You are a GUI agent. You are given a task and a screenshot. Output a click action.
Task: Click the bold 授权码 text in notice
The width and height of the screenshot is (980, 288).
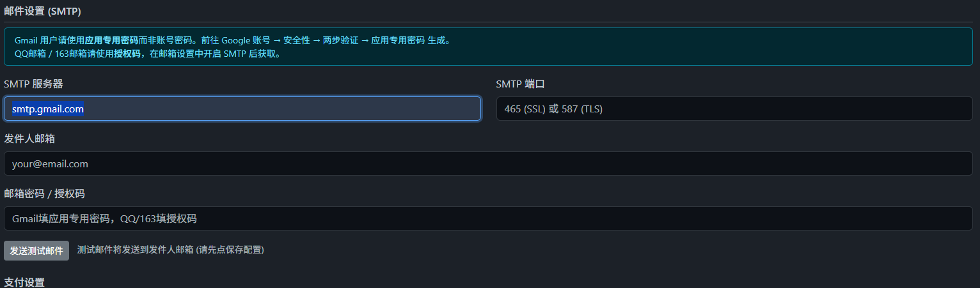pos(127,54)
